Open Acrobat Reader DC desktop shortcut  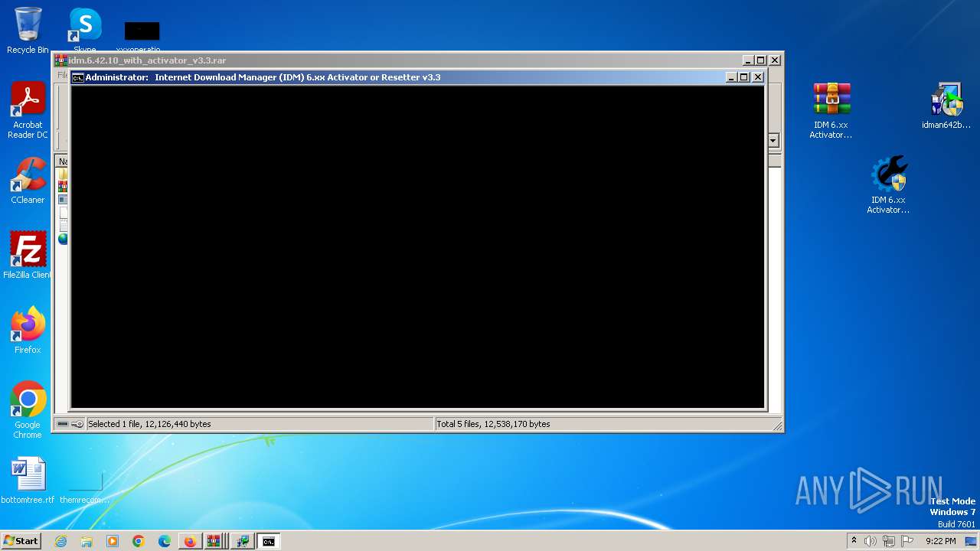point(28,110)
